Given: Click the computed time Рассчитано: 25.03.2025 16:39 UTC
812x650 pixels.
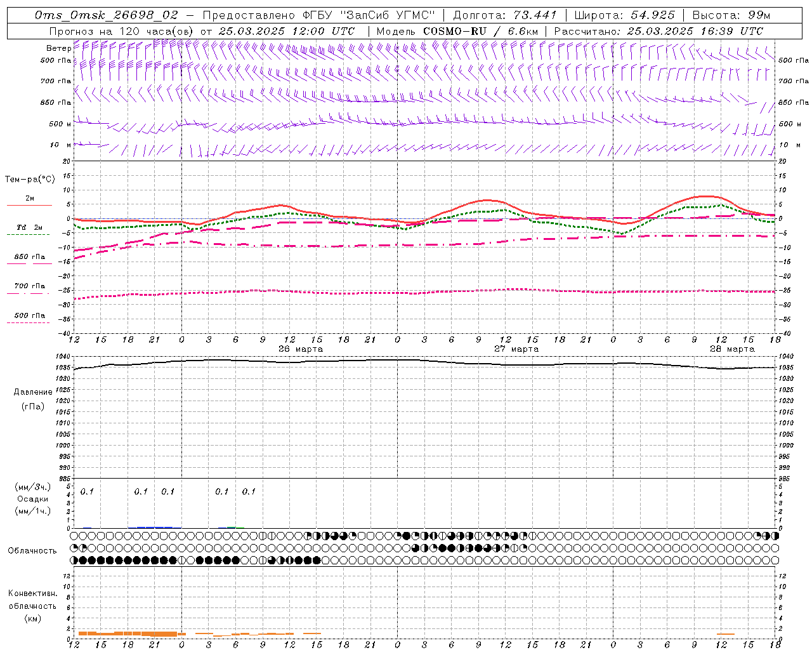Looking at the screenshot, I should click(x=658, y=31).
